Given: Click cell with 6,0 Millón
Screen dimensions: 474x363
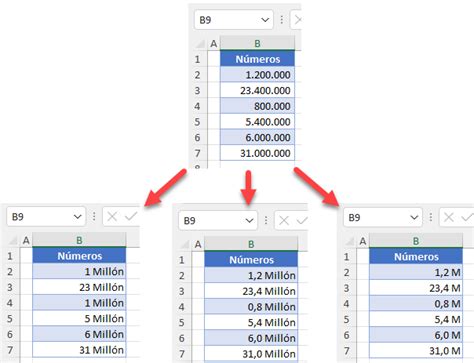Looking at the screenshot, I should pyautogui.click(x=251, y=338).
